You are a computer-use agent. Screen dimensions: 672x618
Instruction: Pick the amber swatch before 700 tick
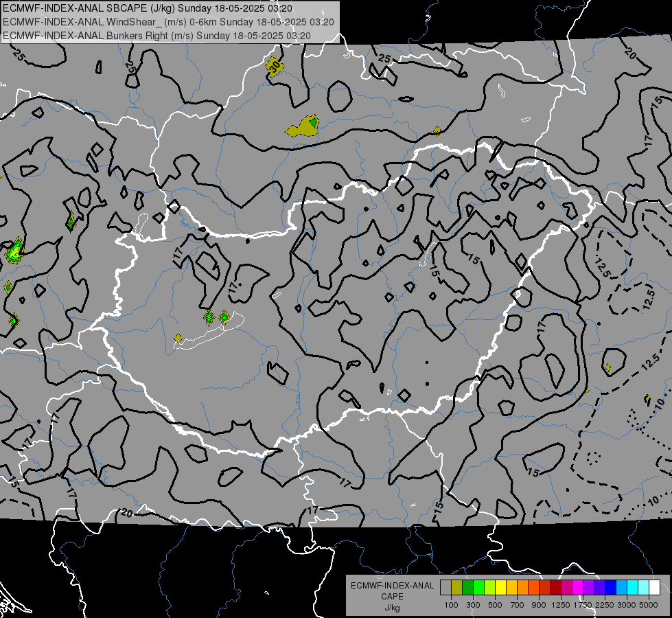point(511,588)
